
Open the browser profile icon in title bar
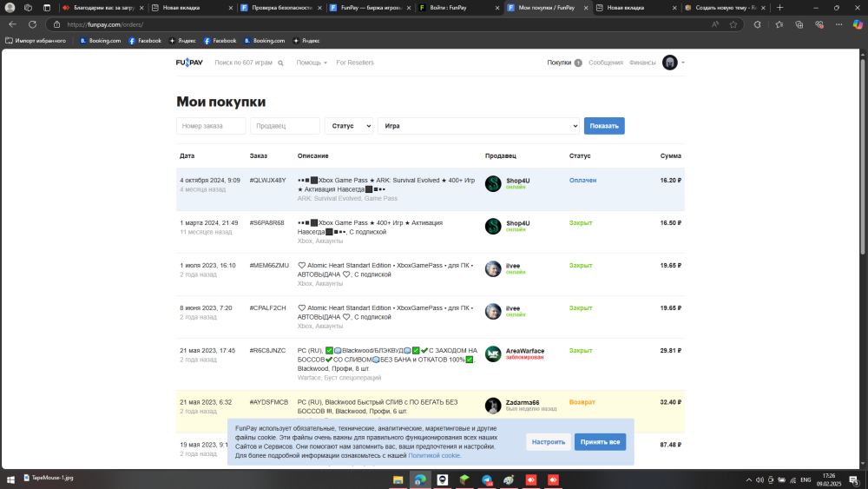click(10, 8)
